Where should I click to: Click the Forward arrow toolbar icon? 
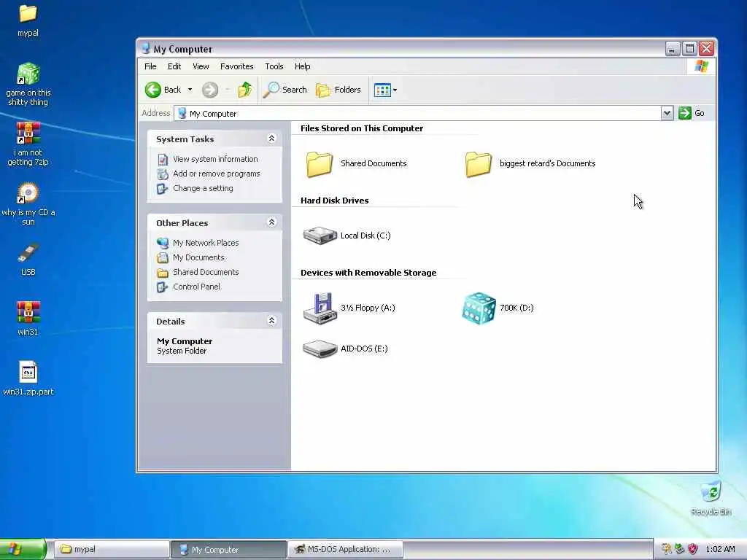(209, 90)
